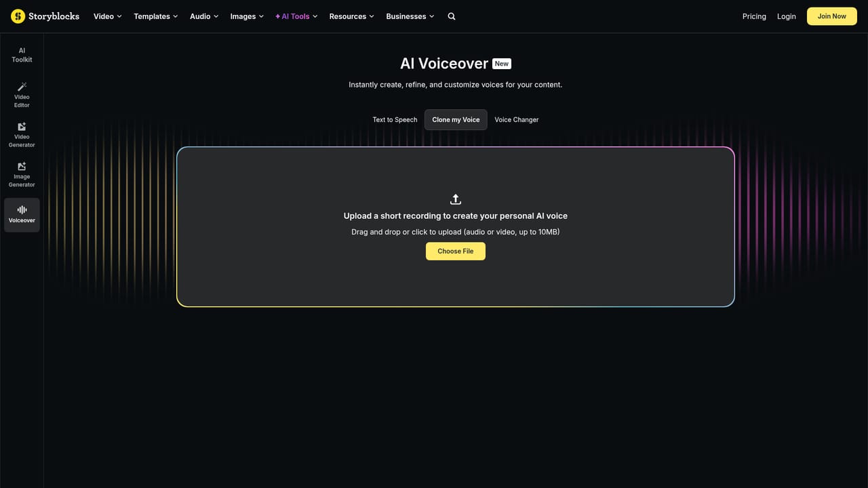Open the search magnifier icon
This screenshot has width=868, height=488.
(452, 16)
